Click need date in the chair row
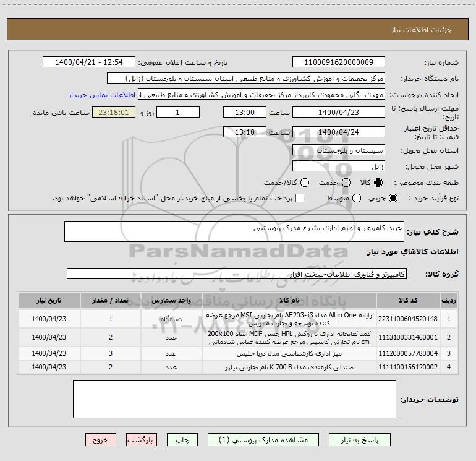The height and width of the screenshot is (461, 476). [49, 367]
